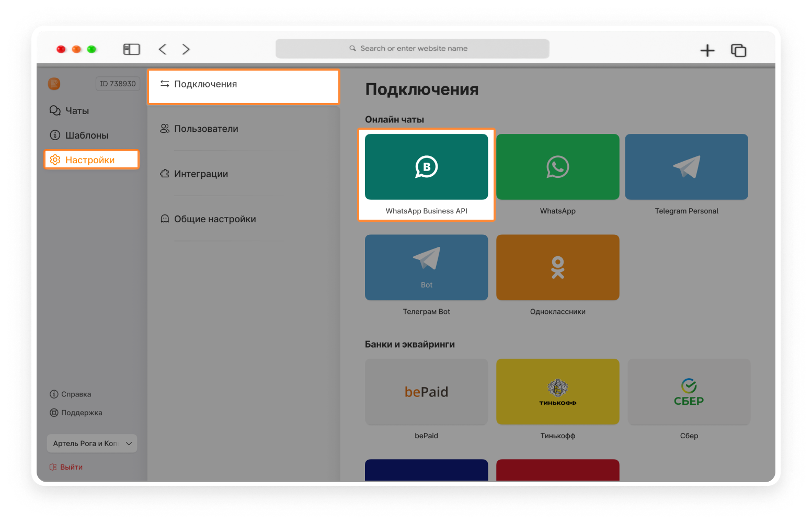
Task: Show tab overview icon
Action: (738, 50)
